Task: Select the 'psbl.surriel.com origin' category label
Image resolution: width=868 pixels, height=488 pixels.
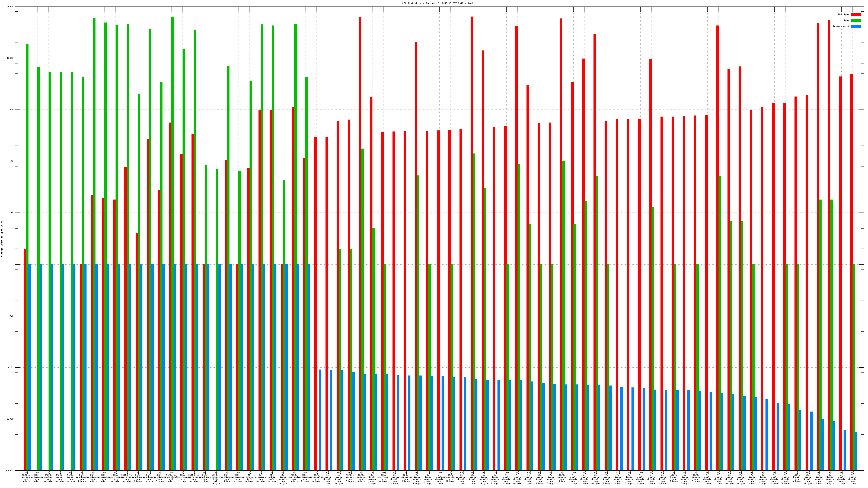Action: point(294,477)
